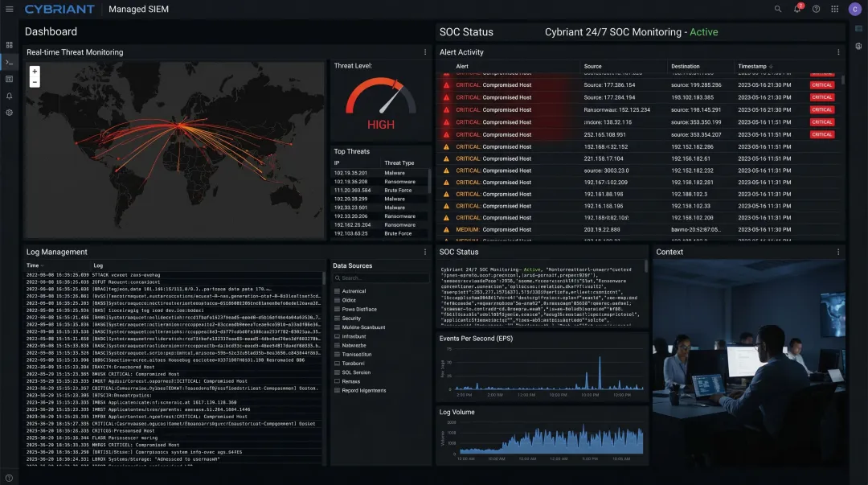
Task: Click the Alert Activity vertical scrollbar
Action: tap(842, 80)
